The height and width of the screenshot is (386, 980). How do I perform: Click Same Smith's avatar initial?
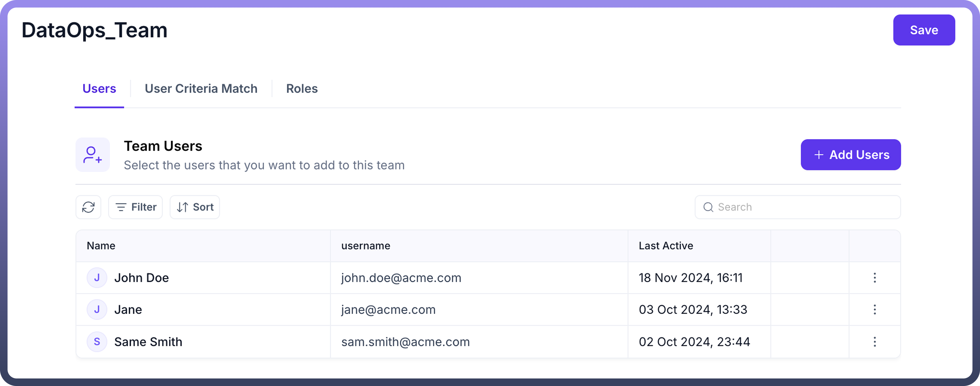[x=97, y=342]
